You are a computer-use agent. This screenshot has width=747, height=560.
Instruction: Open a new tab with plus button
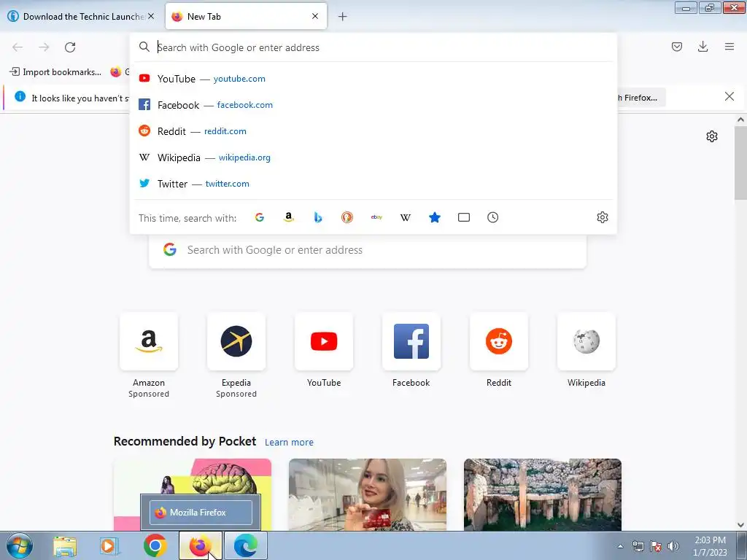point(343,17)
